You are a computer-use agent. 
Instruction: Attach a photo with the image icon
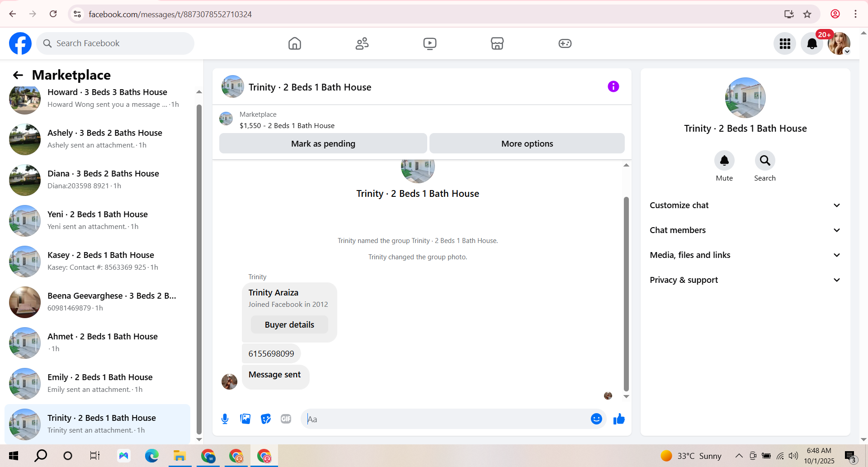(x=245, y=419)
